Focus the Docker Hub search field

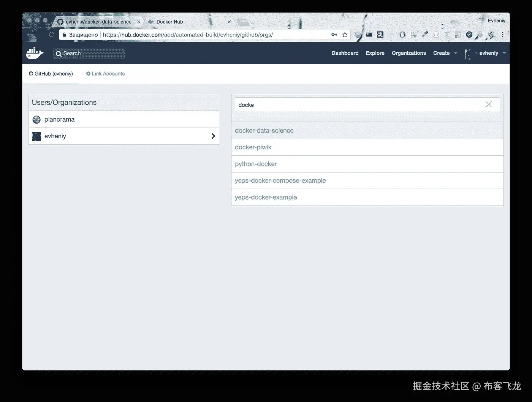point(89,54)
